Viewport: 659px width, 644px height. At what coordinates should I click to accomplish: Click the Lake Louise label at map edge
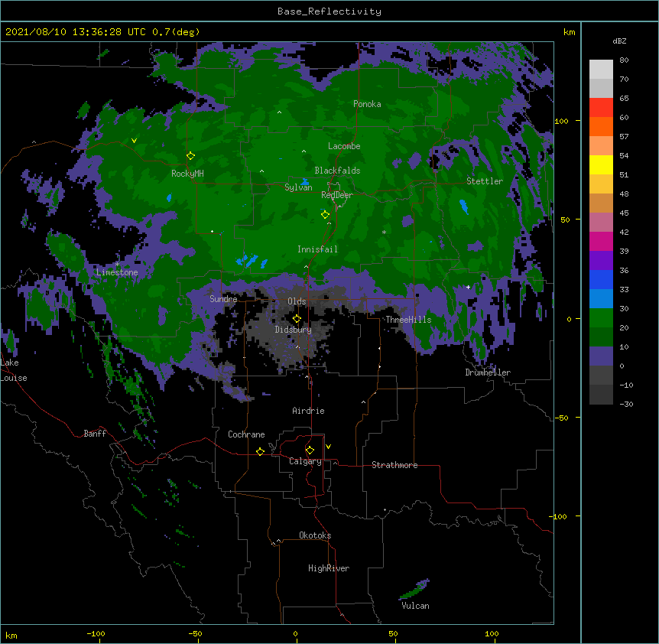14,370
